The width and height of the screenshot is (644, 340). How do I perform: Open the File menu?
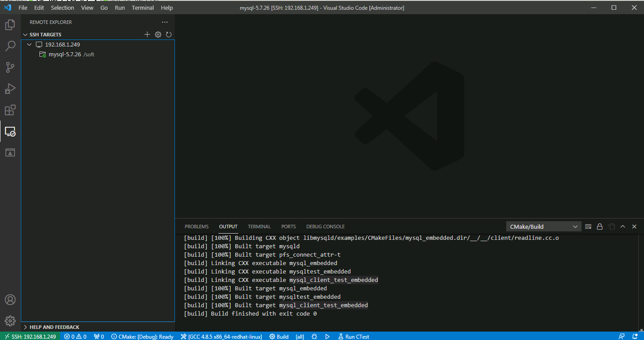click(23, 8)
